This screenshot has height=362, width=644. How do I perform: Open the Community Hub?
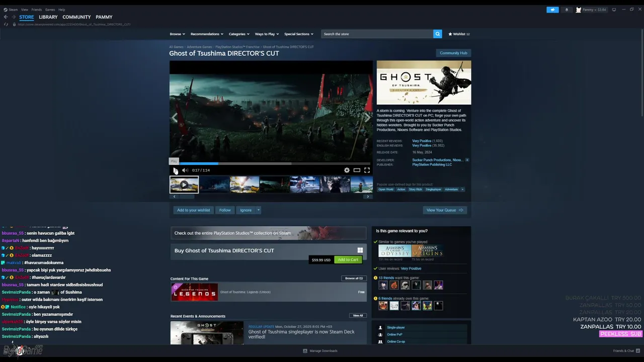click(453, 53)
